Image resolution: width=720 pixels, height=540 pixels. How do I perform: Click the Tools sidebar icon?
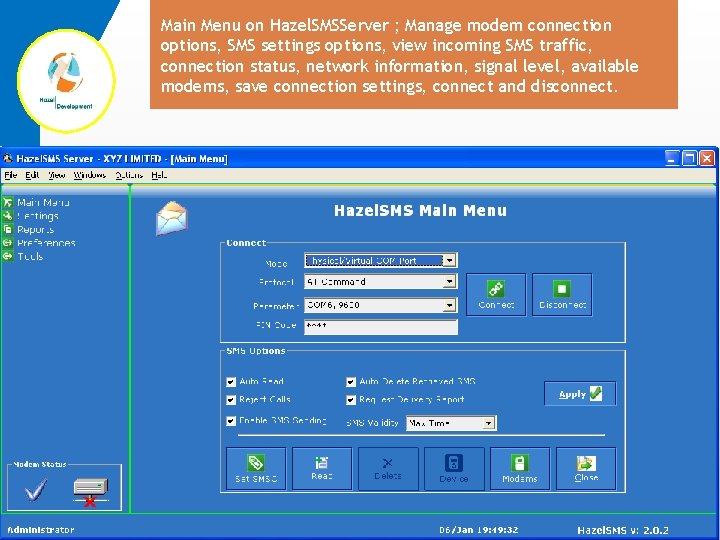[x=8, y=256]
